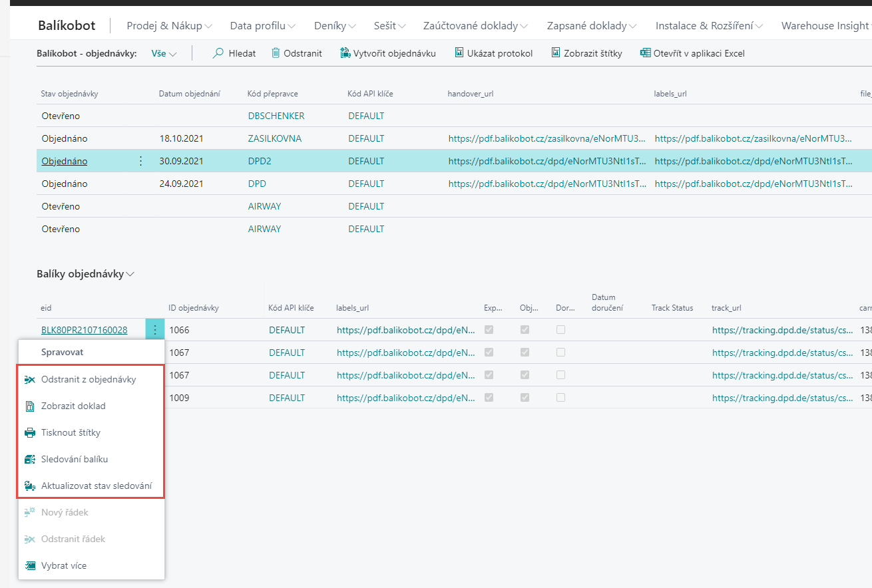Open the DBSCHENKER carrier code link
Viewport: 872px width, 588px height.
(276, 116)
